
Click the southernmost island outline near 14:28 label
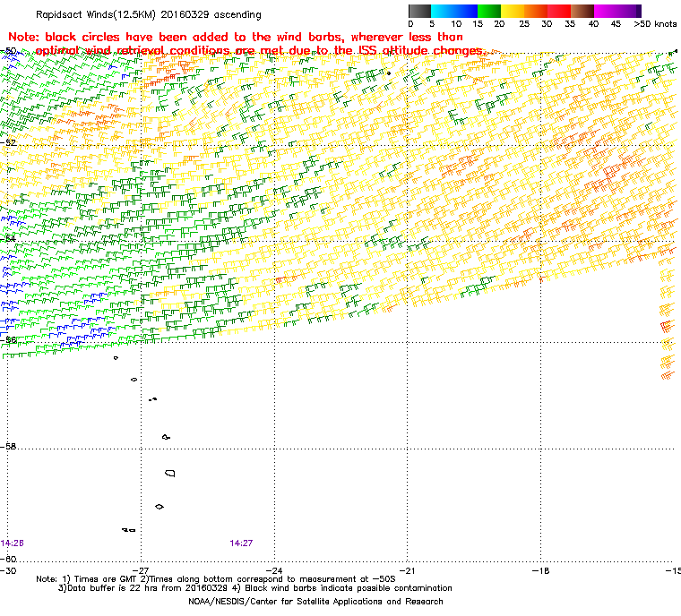[128, 530]
